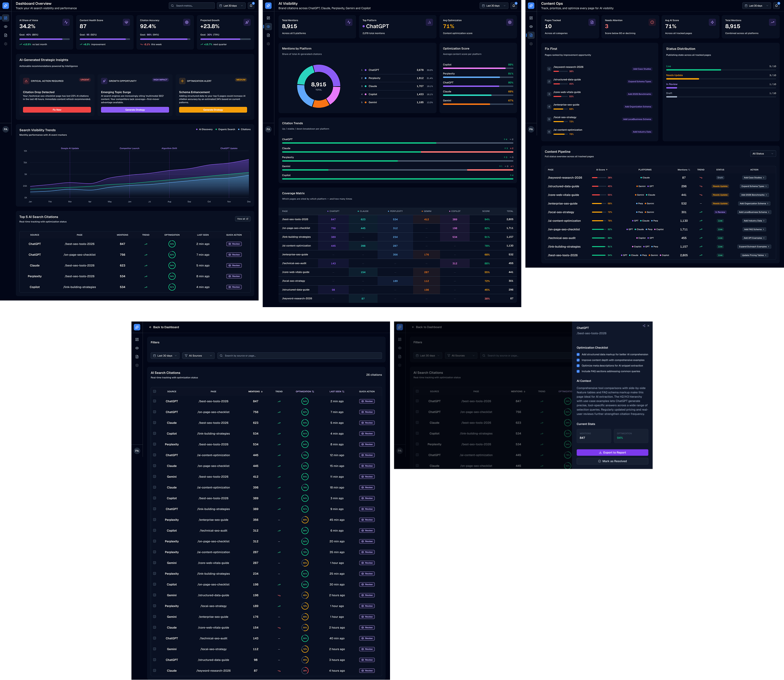Click the app logo on Dashboard Overview screen

[6, 6]
